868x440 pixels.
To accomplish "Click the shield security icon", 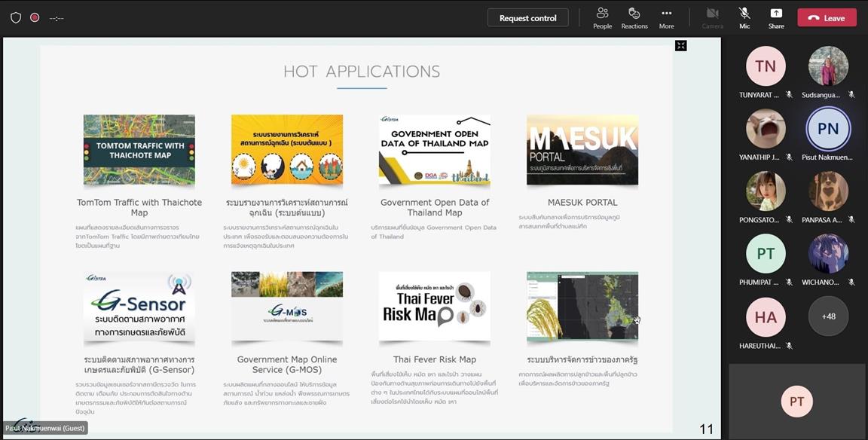I will [x=16, y=18].
